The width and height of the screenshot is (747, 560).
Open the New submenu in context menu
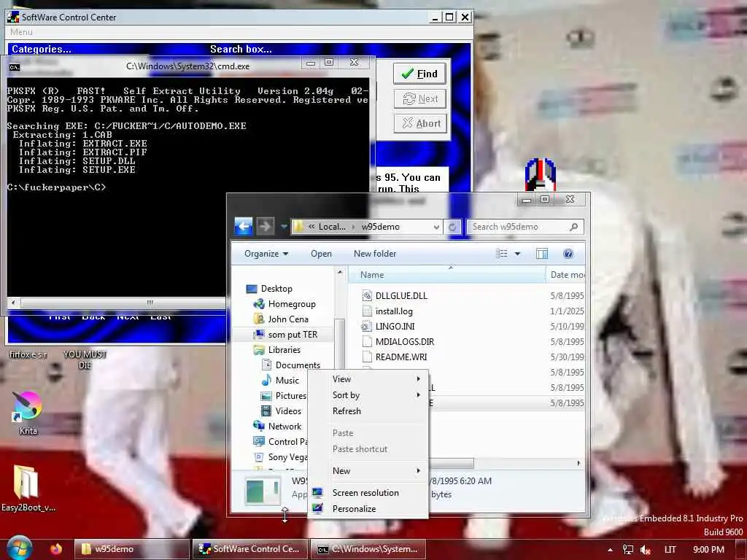[368, 470]
